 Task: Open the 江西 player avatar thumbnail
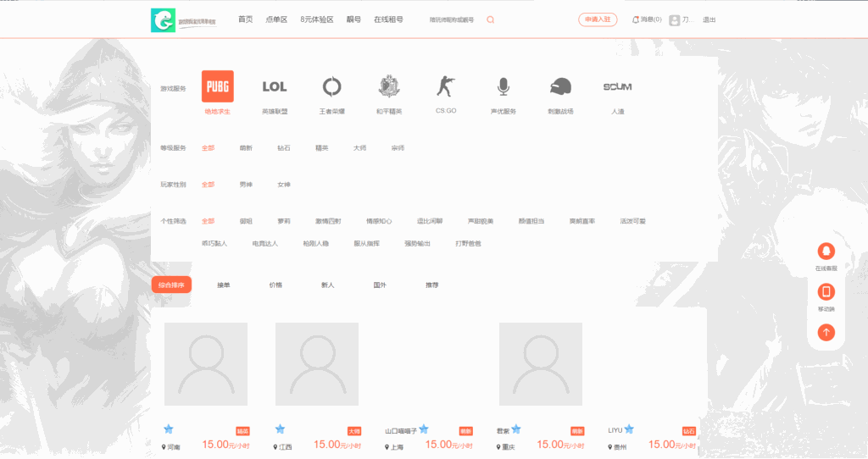(x=317, y=364)
